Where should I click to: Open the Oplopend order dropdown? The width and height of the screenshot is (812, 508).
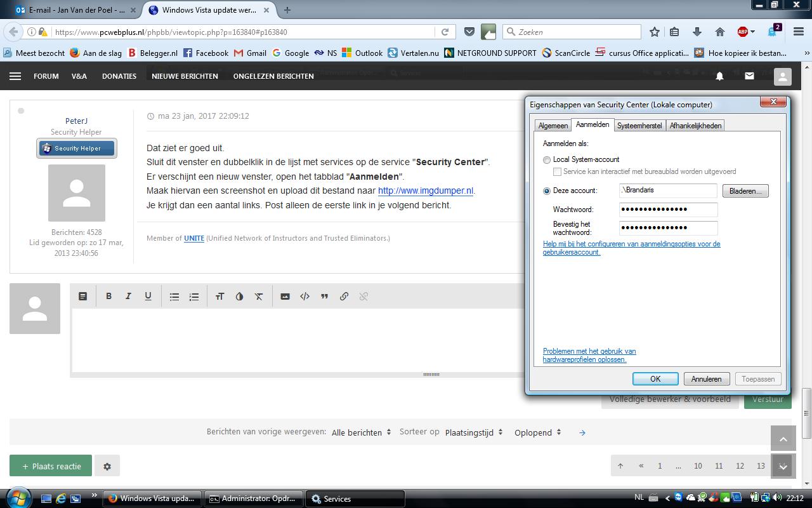pyautogui.click(x=538, y=432)
